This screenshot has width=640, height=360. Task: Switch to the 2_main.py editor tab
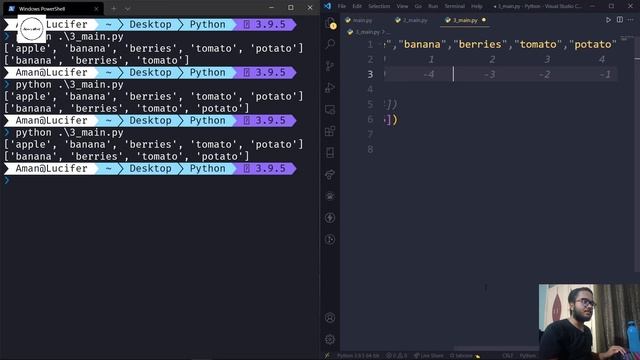click(411, 20)
